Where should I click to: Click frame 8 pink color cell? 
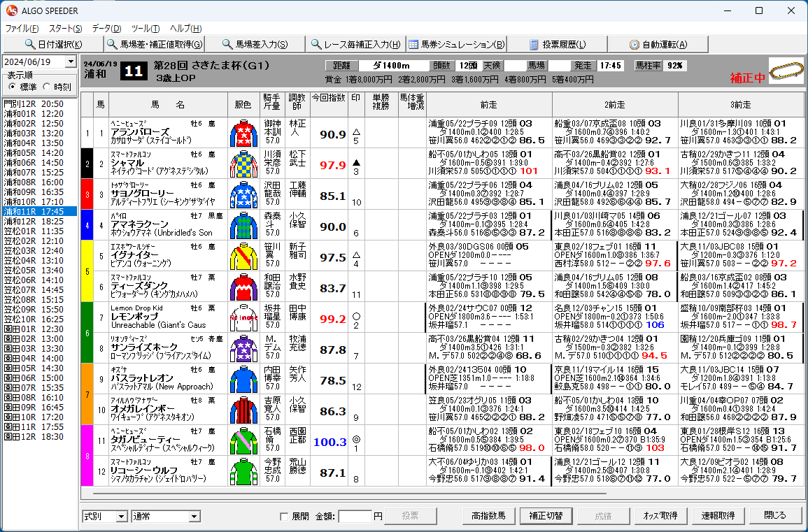[x=87, y=456]
